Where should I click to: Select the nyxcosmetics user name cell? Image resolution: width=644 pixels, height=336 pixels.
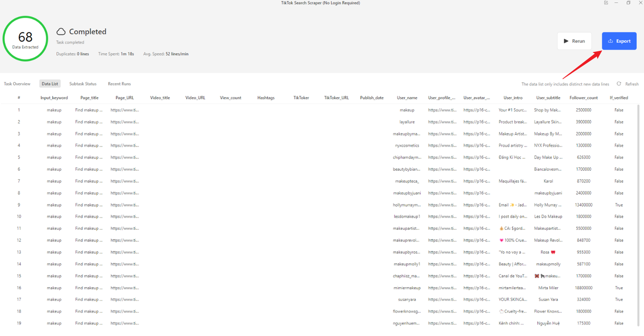pos(407,146)
